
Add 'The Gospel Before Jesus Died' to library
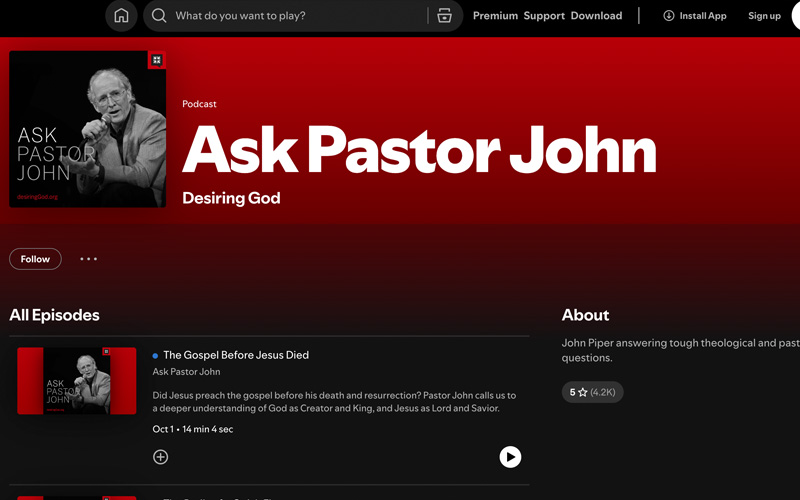pyautogui.click(x=160, y=457)
